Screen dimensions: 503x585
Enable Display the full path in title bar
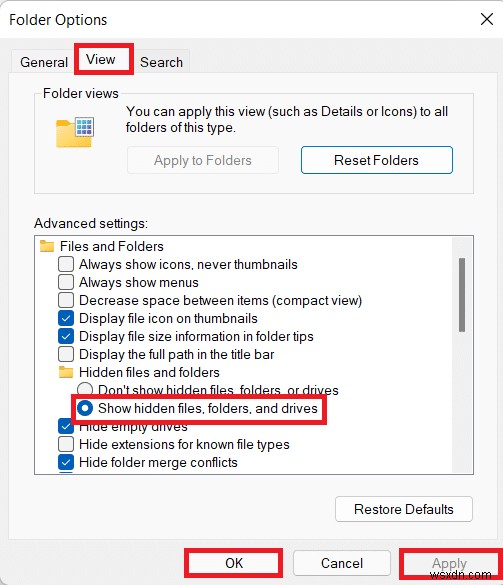tap(66, 354)
